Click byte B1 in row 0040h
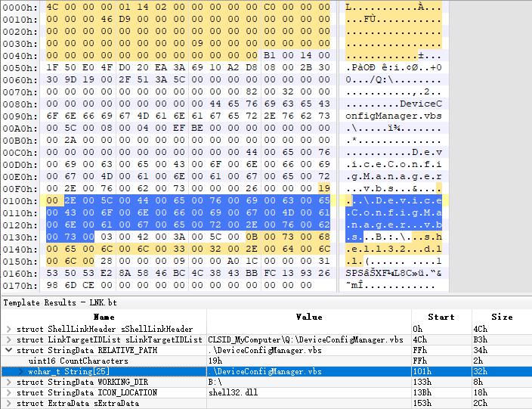532x409 pixels. click(270, 55)
